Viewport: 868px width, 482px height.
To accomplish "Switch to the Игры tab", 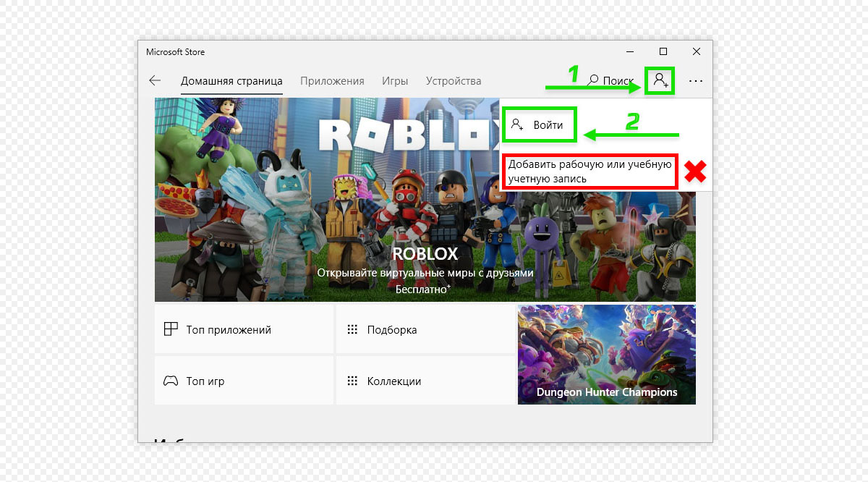I will click(x=395, y=81).
